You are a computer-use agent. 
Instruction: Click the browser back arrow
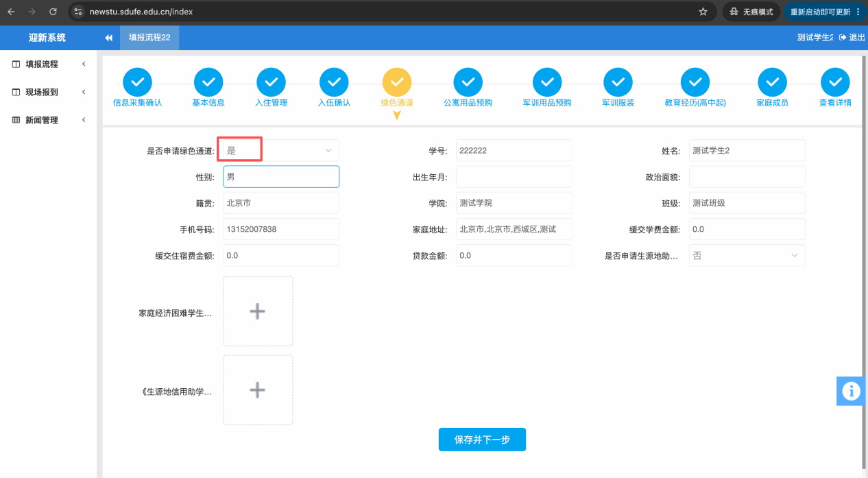tap(11, 12)
